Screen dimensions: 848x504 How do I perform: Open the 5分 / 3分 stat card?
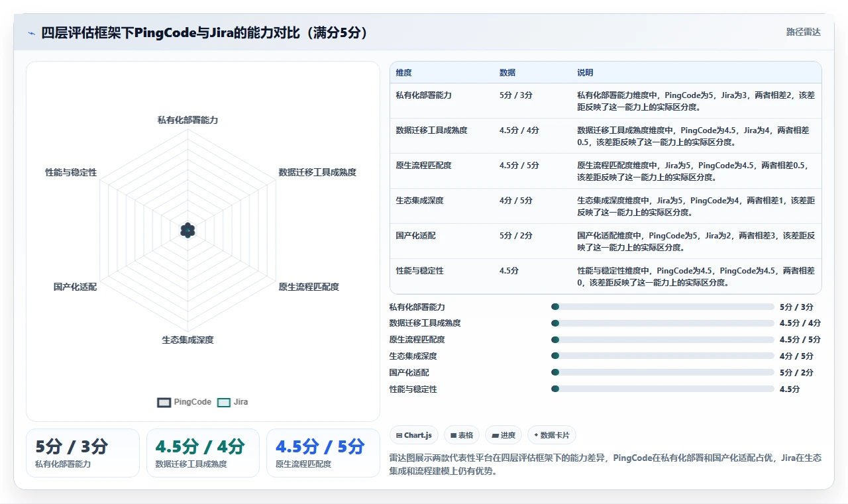(x=83, y=453)
